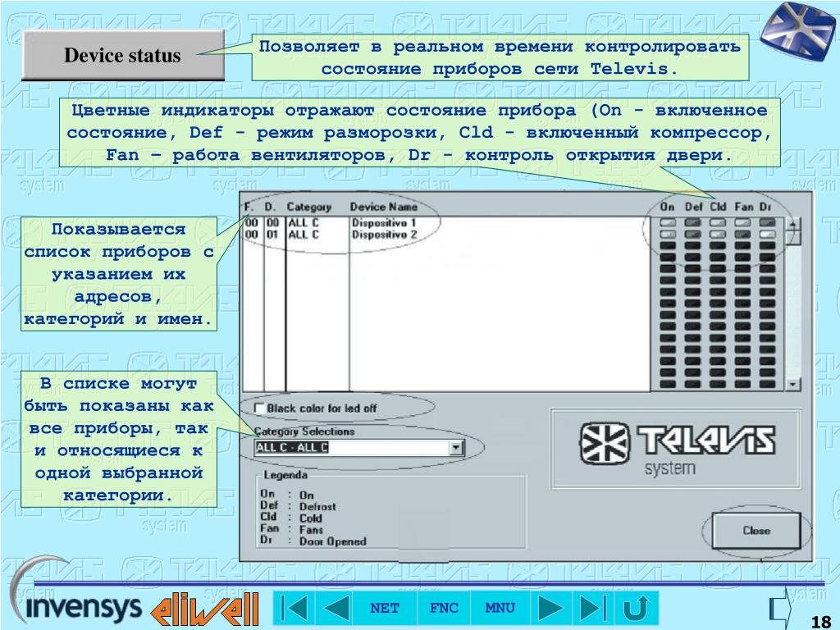This screenshot has width=840, height=630.
Task: Click the Dr LED indicator for Dispositivo 1
Action: [767, 222]
